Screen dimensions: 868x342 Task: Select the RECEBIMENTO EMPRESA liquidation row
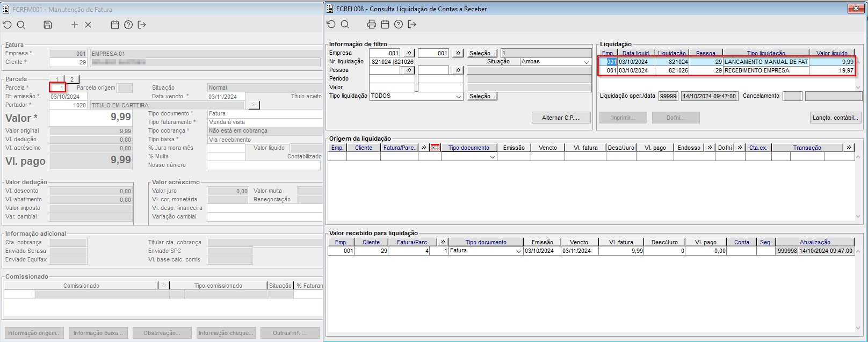pos(727,70)
